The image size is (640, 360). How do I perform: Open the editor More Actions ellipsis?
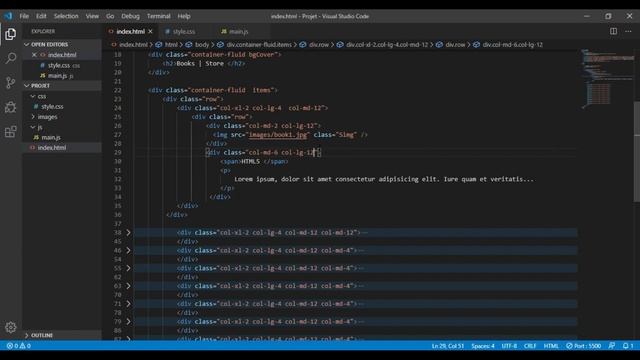628,31
